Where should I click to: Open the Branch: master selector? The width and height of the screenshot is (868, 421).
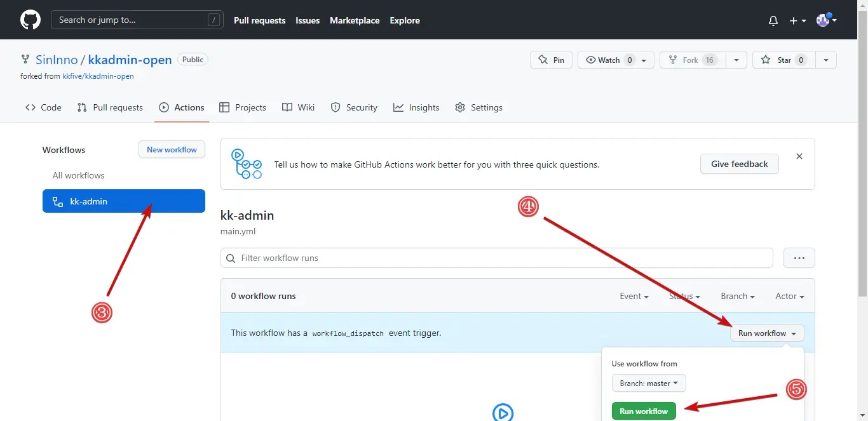[649, 384]
